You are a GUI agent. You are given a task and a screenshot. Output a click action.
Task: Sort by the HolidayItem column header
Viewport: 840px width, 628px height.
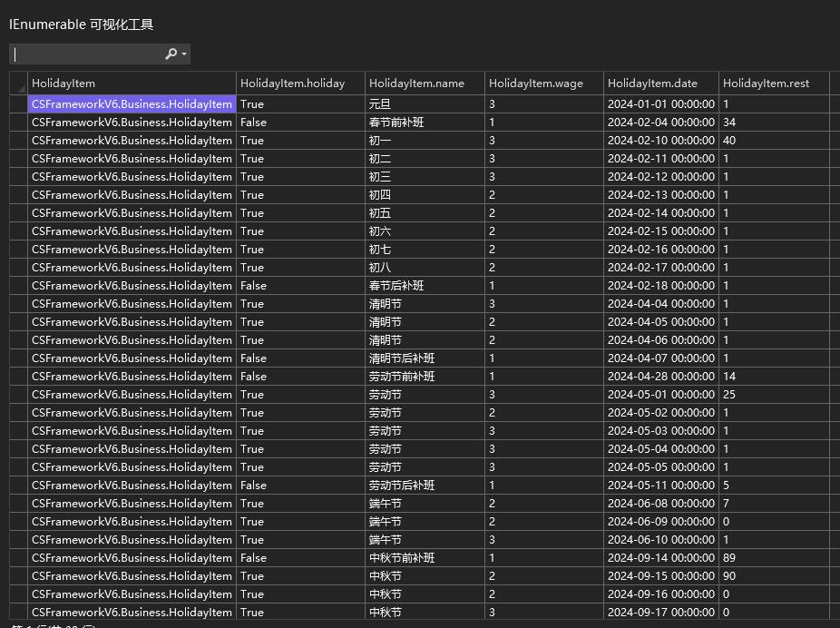point(132,83)
